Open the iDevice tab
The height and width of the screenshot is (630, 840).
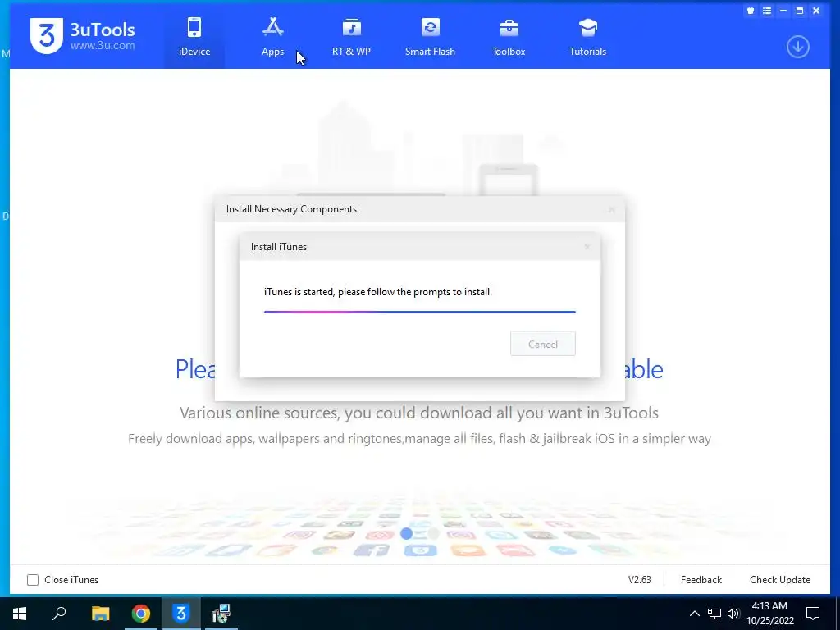coord(194,36)
